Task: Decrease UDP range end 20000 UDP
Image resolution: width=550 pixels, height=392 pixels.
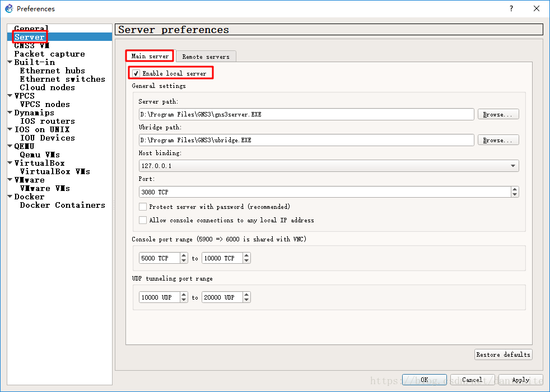Action: [x=246, y=300]
